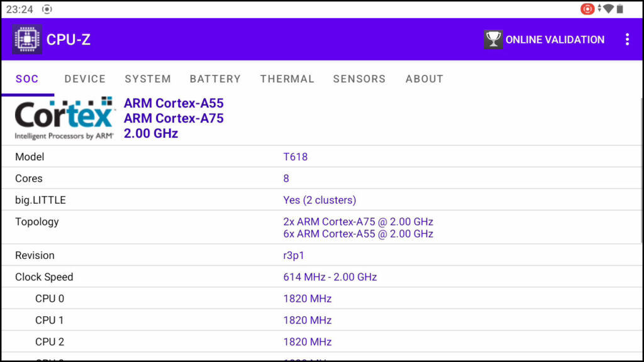This screenshot has width=644, height=362.
Task: Select the Topology row
Action: click(x=322, y=228)
